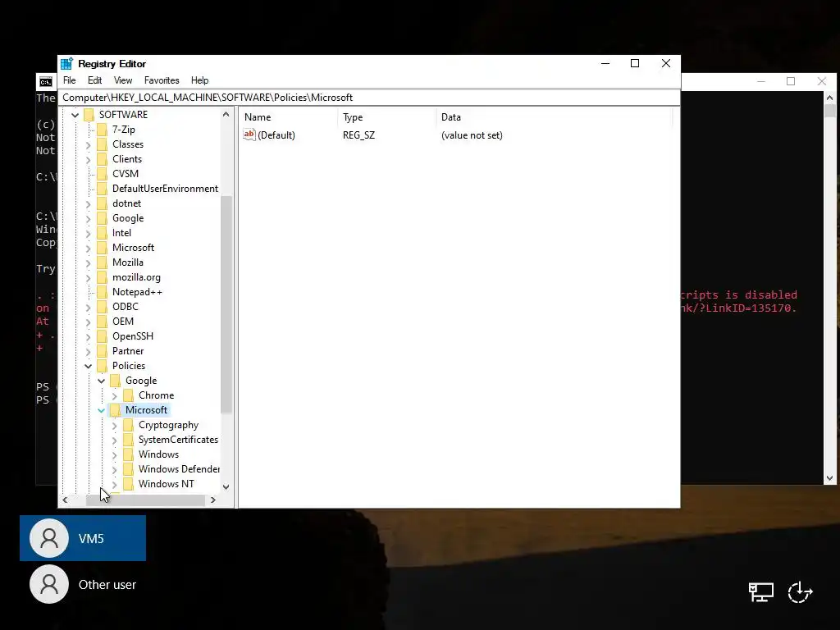Expand the Intel key

(89, 234)
